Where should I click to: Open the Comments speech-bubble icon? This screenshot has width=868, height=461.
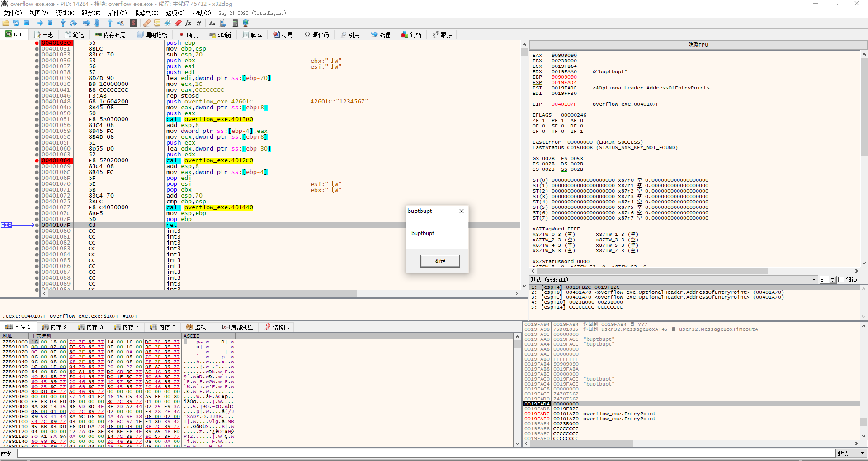coord(157,23)
